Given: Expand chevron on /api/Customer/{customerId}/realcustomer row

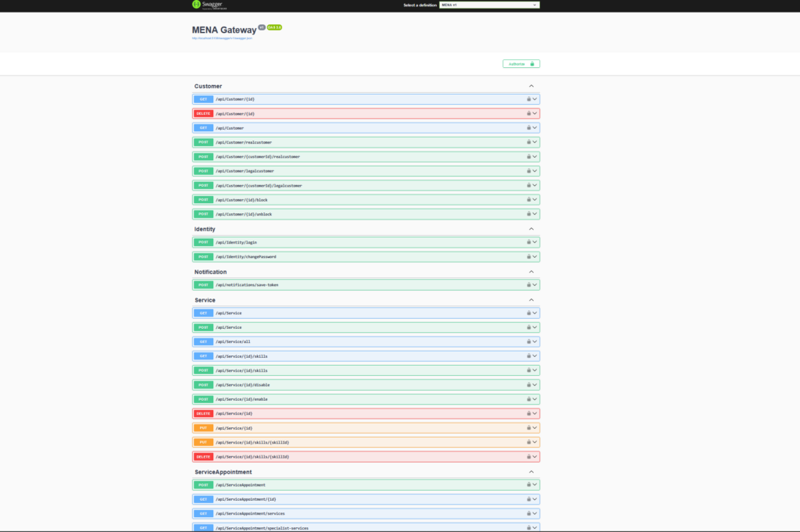Looking at the screenshot, I should point(534,156).
